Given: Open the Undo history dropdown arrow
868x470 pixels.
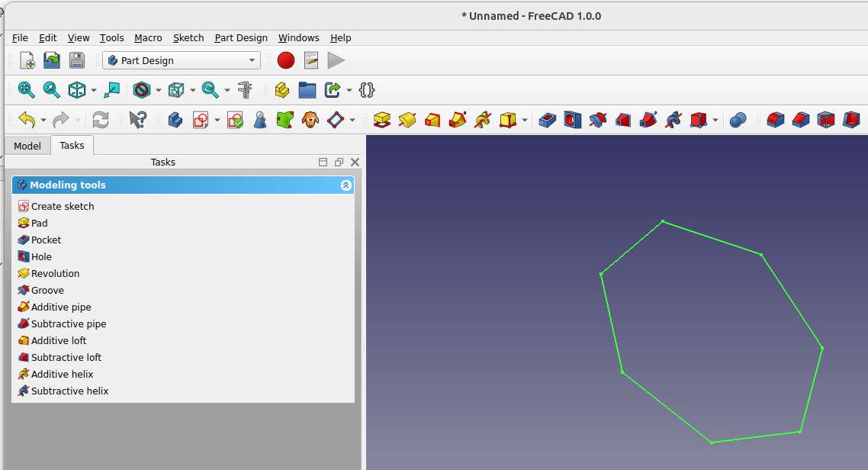Looking at the screenshot, I should 43,120.
